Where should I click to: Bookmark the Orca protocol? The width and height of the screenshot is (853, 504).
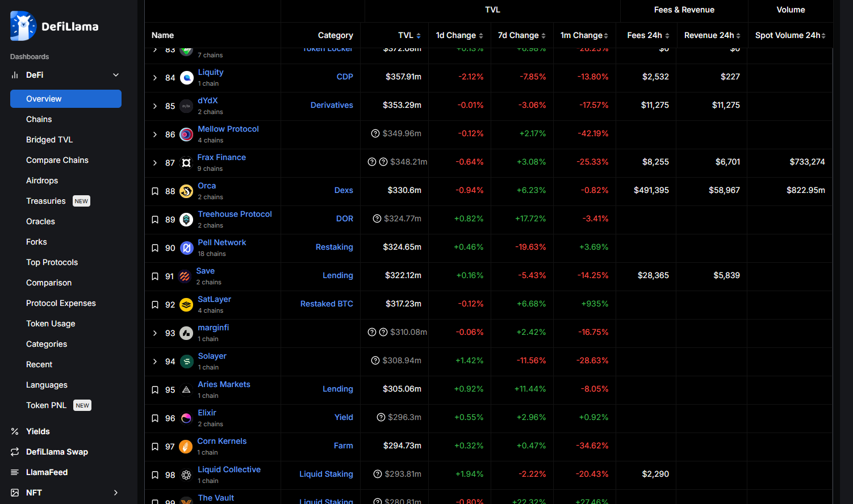(x=155, y=191)
